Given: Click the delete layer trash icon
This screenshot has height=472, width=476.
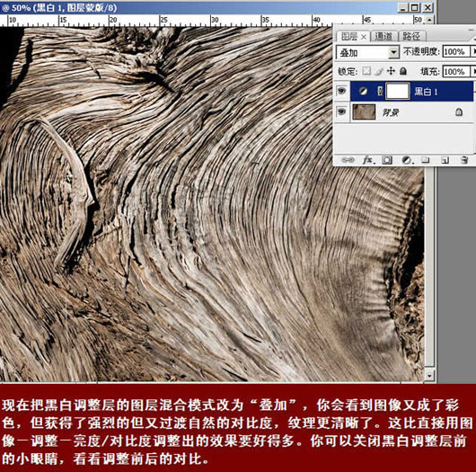Looking at the screenshot, I should (464, 160).
